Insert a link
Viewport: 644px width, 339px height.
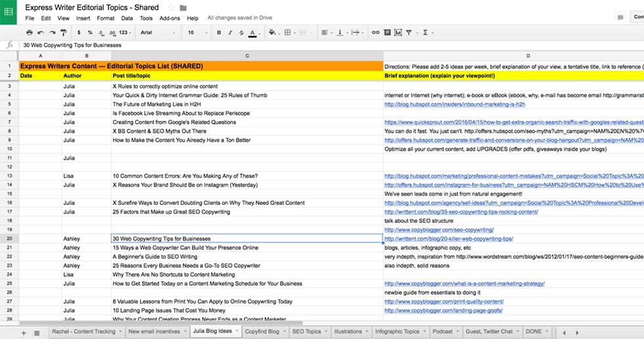(x=375, y=32)
